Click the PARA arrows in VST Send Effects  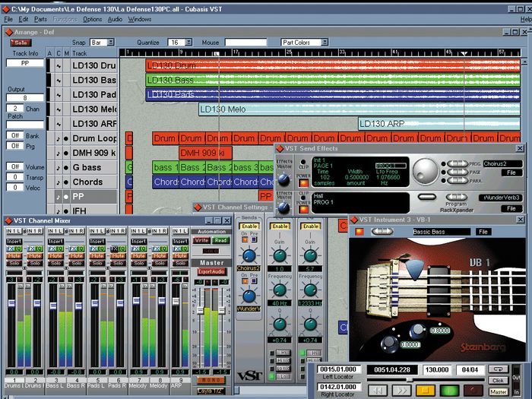click(457, 180)
